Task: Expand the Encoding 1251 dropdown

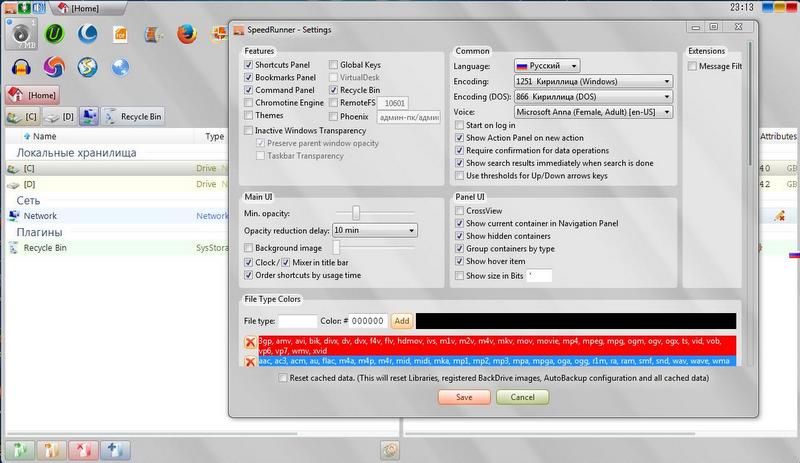Action: [593, 81]
